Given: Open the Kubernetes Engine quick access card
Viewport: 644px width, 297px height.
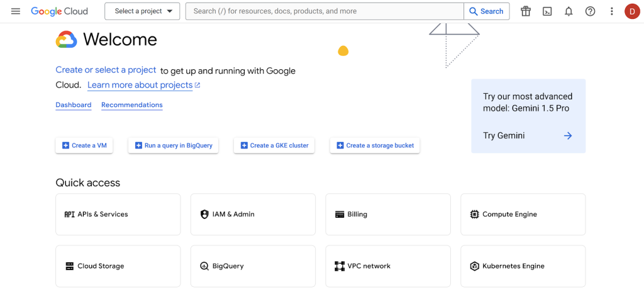Looking at the screenshot, I should click(x=523, y=266).
